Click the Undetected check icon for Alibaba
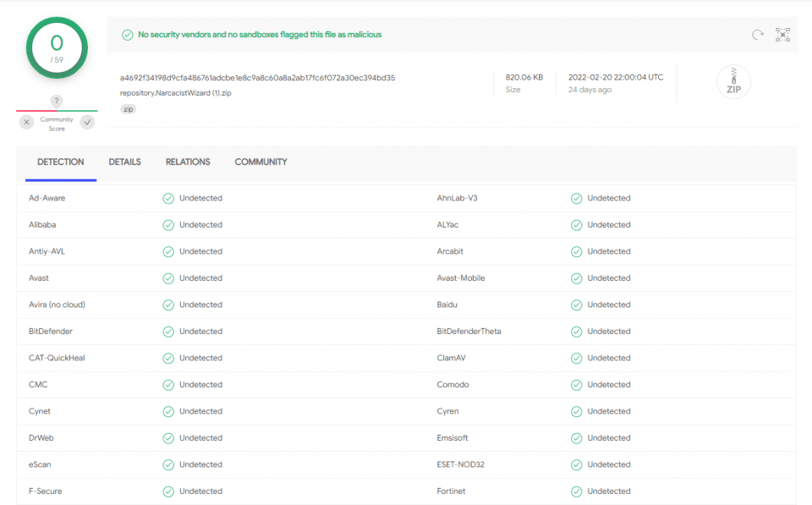The width and height of the screenshot is (812, 505). click(x=168, y=225)
